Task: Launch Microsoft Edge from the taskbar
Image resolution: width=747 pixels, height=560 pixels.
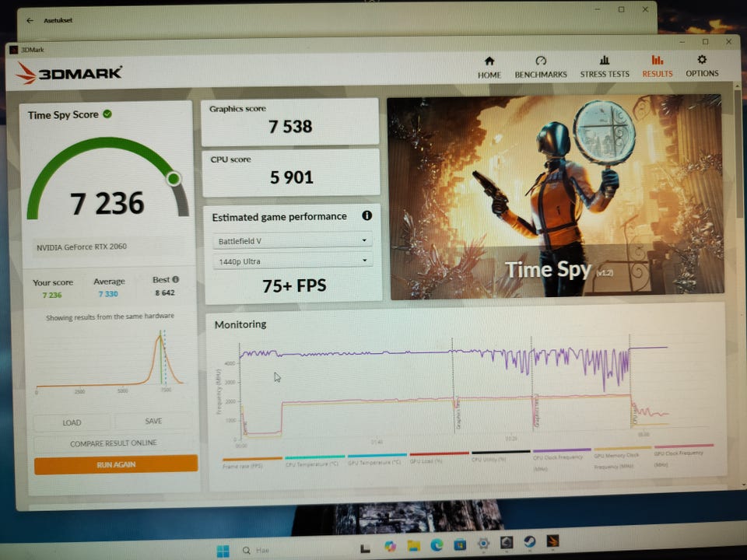Action: pyautogui.click(x=437, y=544)
